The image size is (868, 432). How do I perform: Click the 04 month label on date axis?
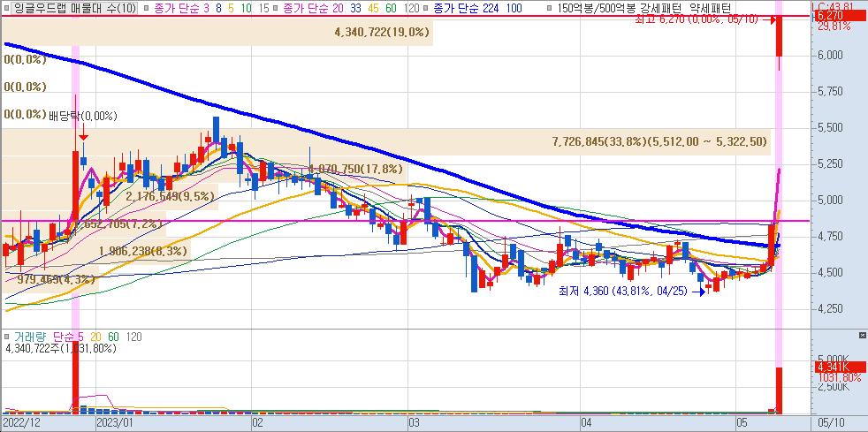pos(587,423)
